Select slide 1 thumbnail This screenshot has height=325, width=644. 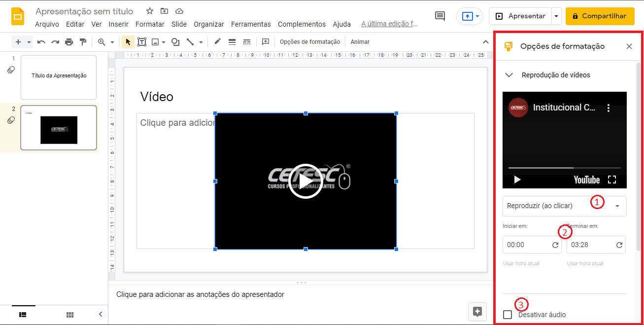click(59, 77)
